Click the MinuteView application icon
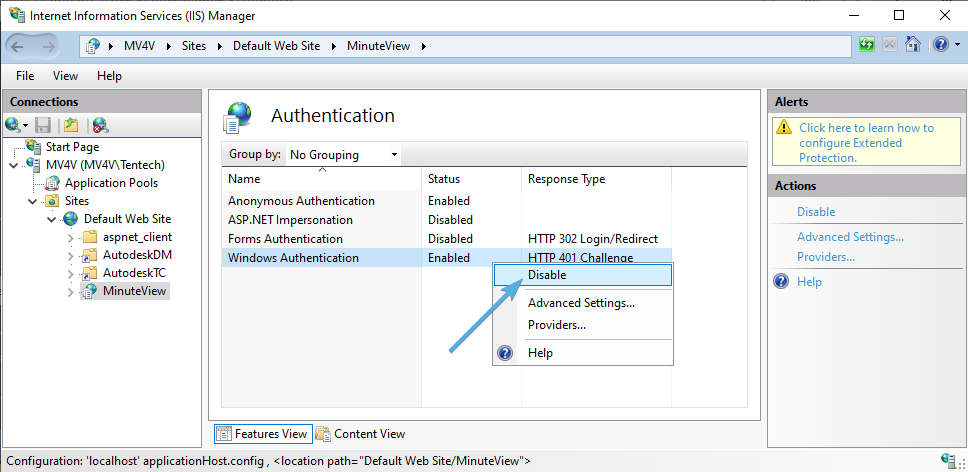The image size is (968, 472). click(x=90, y=291)
